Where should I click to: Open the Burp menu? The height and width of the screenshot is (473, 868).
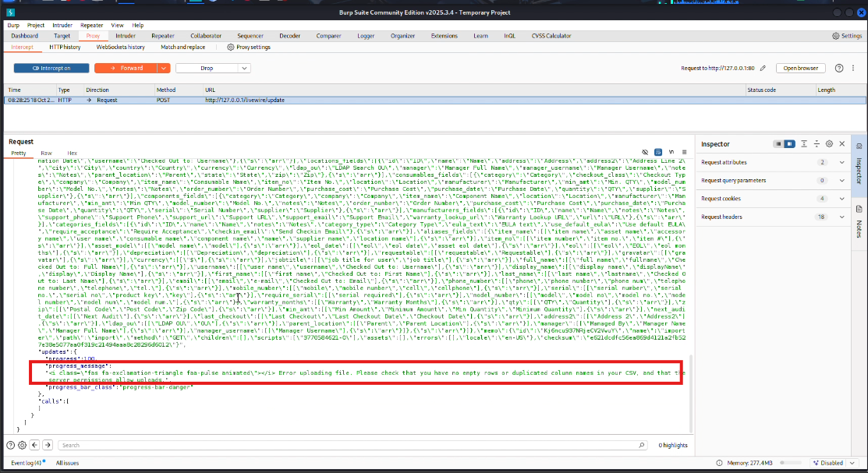coord(13,25)
